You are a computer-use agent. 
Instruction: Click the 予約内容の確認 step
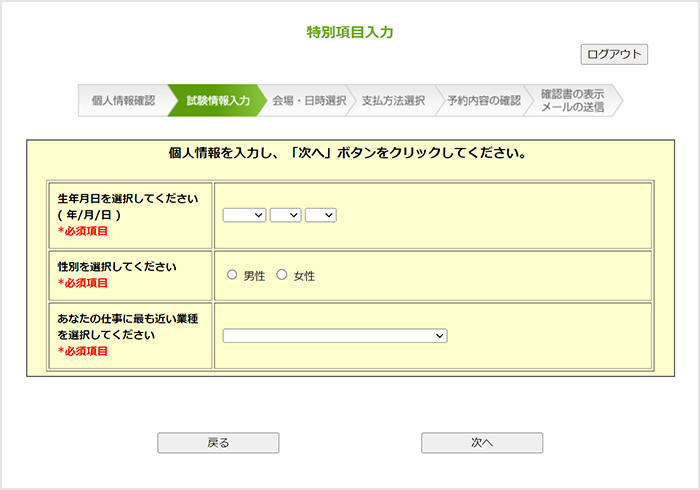484,100
